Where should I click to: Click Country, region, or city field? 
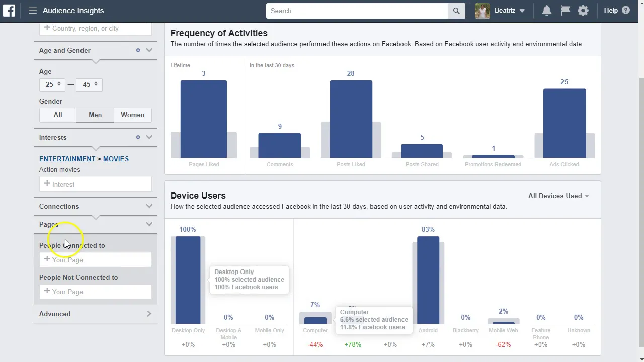point(96,29)
